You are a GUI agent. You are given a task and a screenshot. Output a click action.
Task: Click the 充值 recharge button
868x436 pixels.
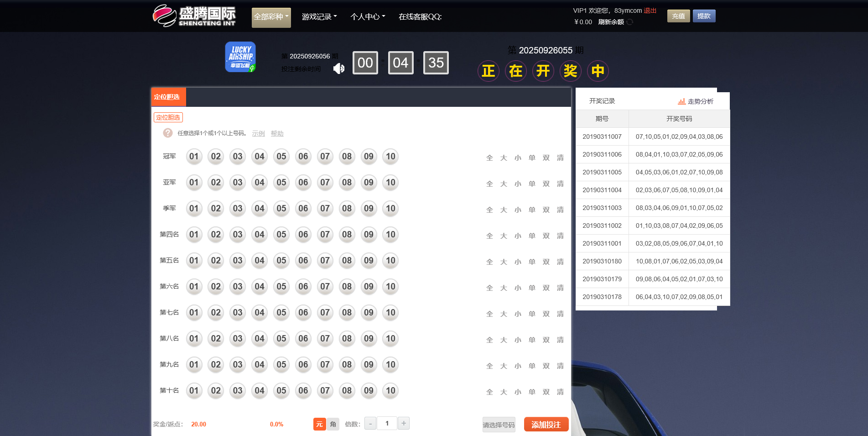click(678, 16)
